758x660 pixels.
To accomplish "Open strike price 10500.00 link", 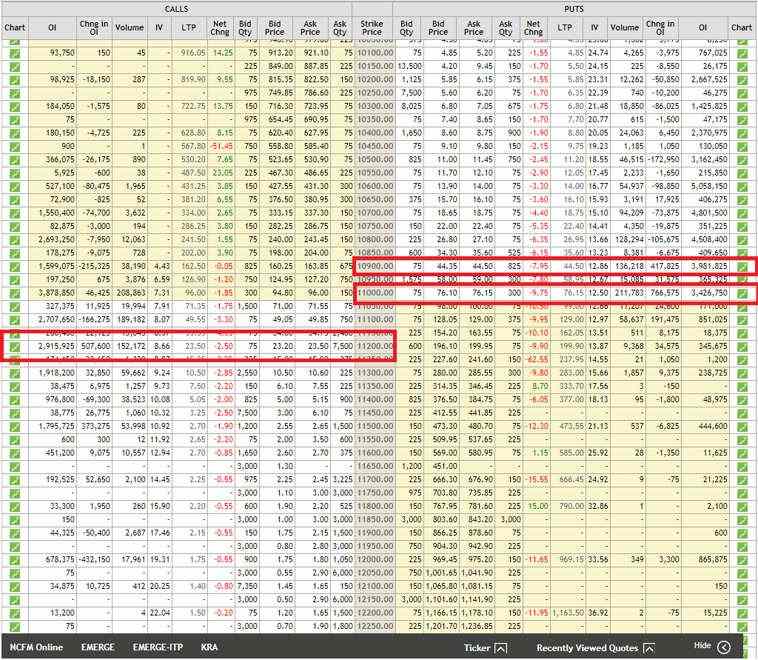I will 375,160.
